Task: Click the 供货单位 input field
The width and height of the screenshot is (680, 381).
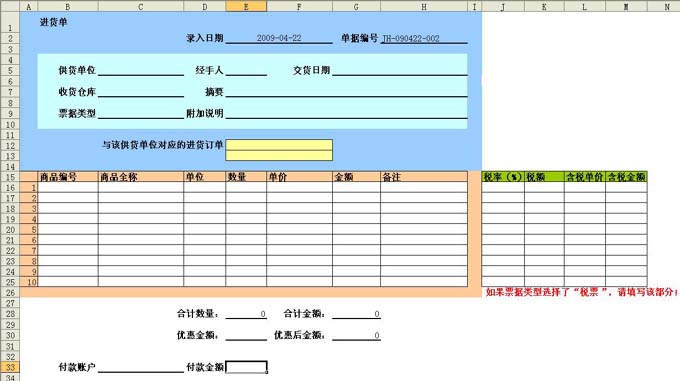Action: point(141,70)
